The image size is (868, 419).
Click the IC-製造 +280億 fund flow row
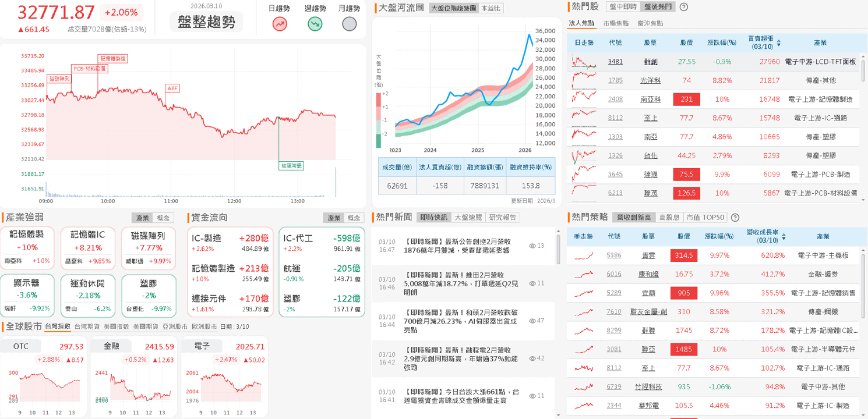[231, 243]
